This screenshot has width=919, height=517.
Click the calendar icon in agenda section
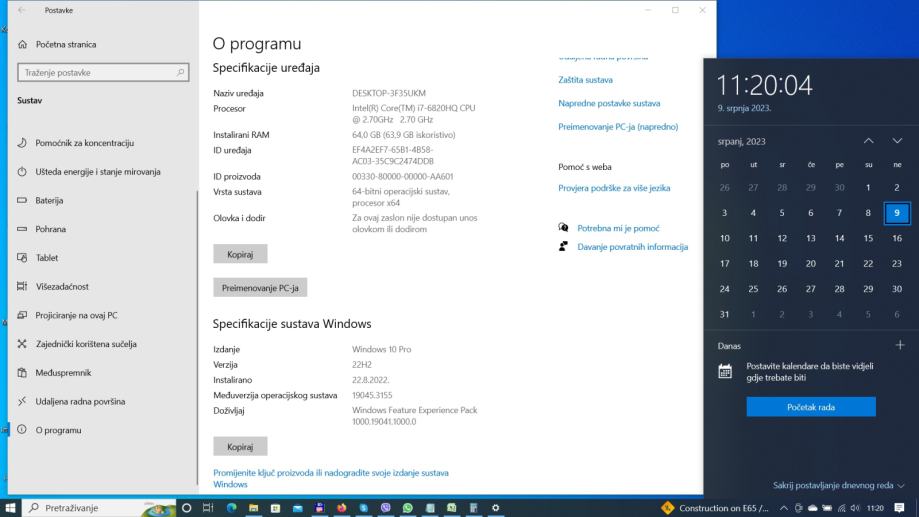pyautogui.click(x=725, y=371)
